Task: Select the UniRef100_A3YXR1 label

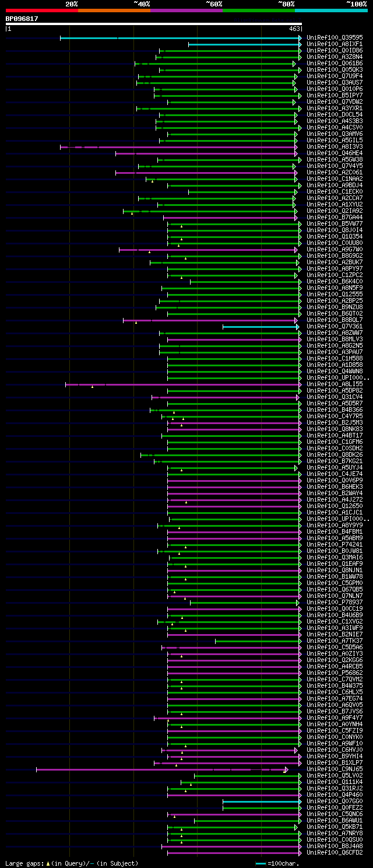Action: click(x=335, y=108)
